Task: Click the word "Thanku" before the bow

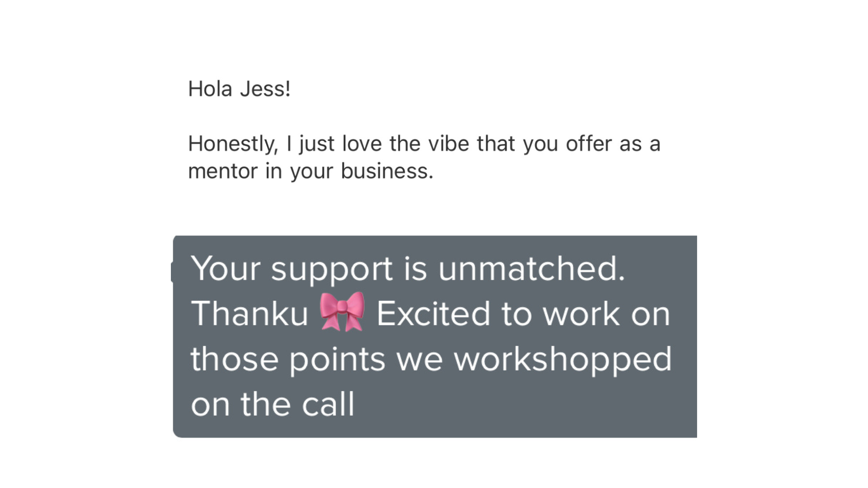Action: pos(250,313)
